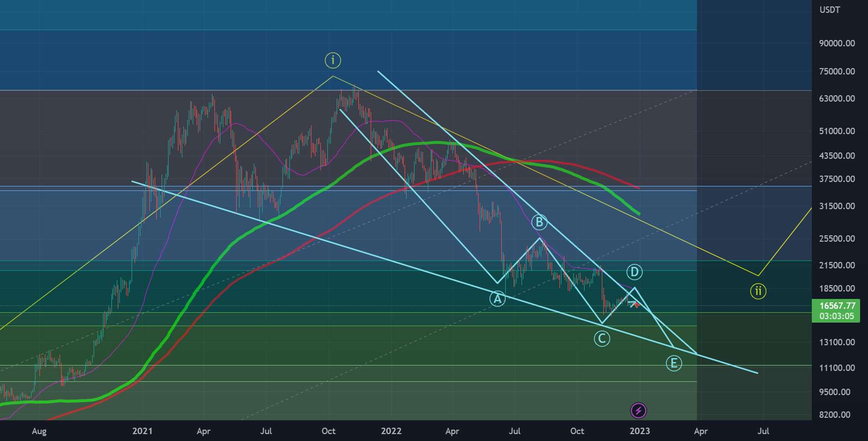Click the 2021 label on time axis
Screen dimensions: 868x441
pyautogui.click(x=142, y=431)
